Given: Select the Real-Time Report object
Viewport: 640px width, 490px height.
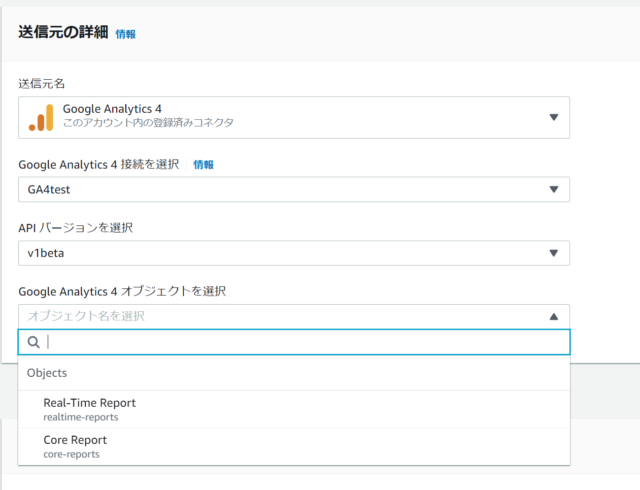Looking at the screenshot, I should (294, 409).
